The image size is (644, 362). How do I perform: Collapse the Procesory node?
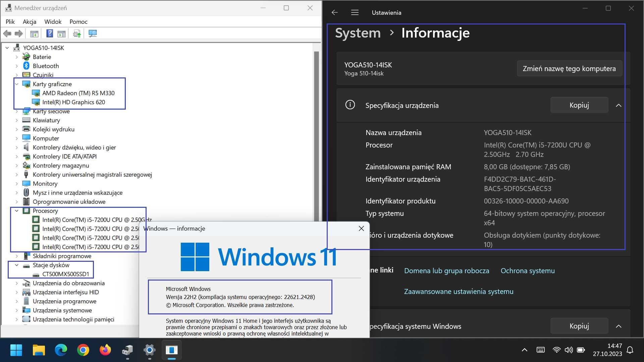[16, 211]
